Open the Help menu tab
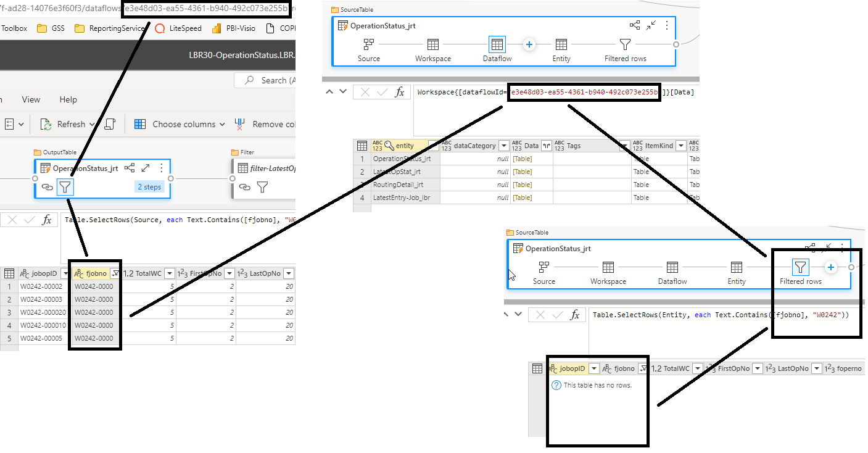This screenshot has height=453, width=868. pos(68,99)
